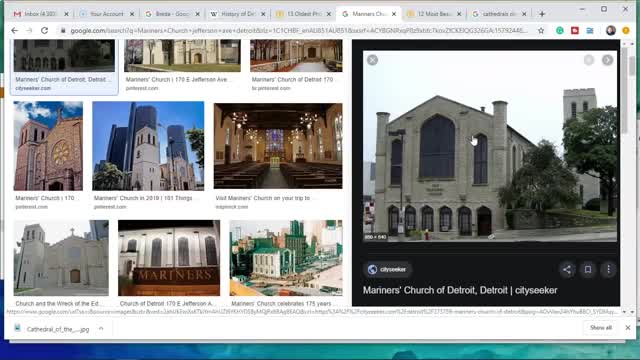
Task: Select the red brick church thumbnail
Action: point(48,146)
